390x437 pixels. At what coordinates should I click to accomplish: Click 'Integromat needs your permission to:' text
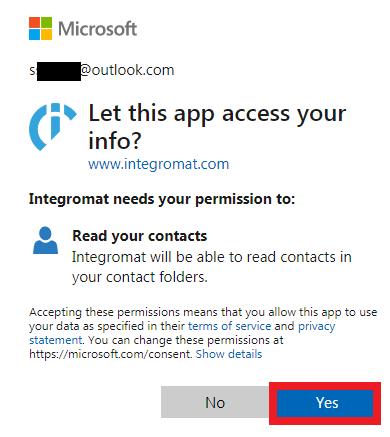pos(162,199)
